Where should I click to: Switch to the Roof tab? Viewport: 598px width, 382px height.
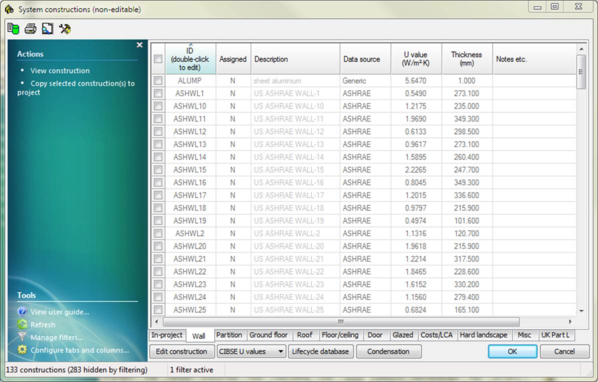[304, 335]
